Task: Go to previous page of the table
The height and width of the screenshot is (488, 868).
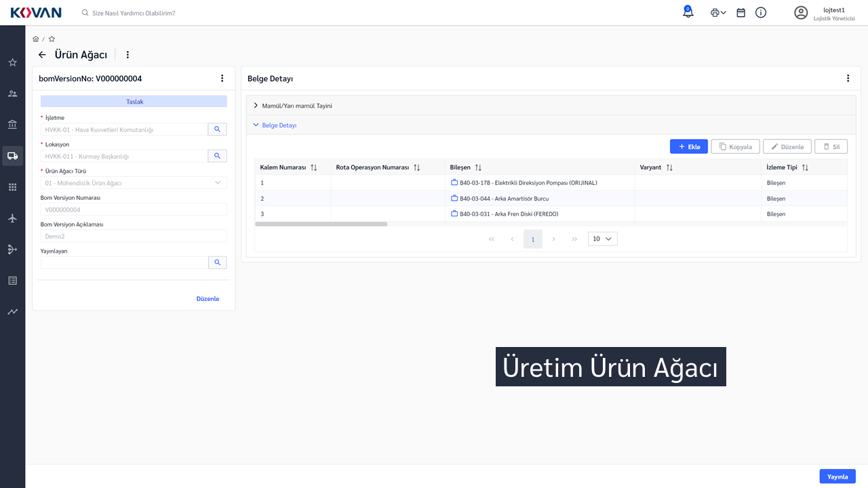Action: [x=512, y=239]
